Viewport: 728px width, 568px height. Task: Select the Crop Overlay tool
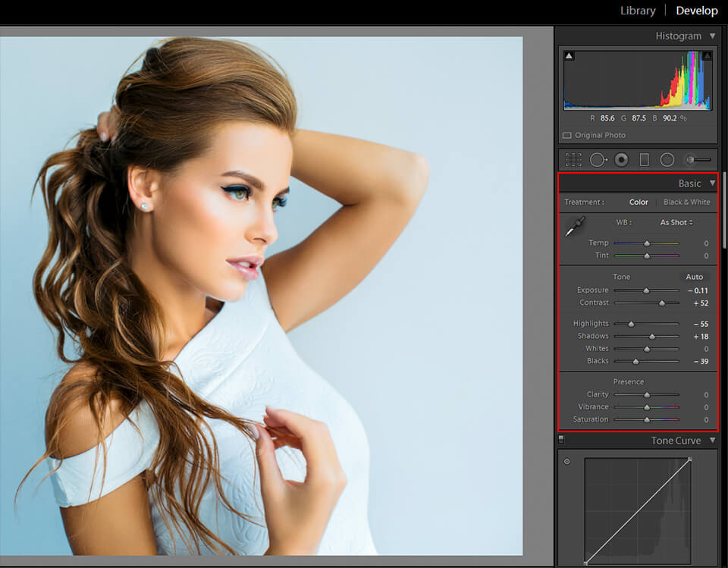click(x=573, y=159)
